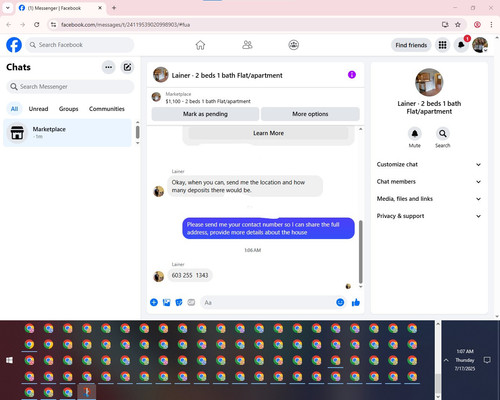This screenshot has width=500, height=400.
Task: Open Chrome tab search dropdown
Action: point(8,8)
